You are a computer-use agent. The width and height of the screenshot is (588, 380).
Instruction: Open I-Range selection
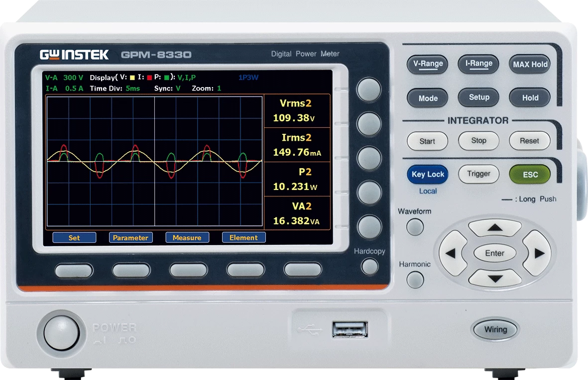(478, 64)
